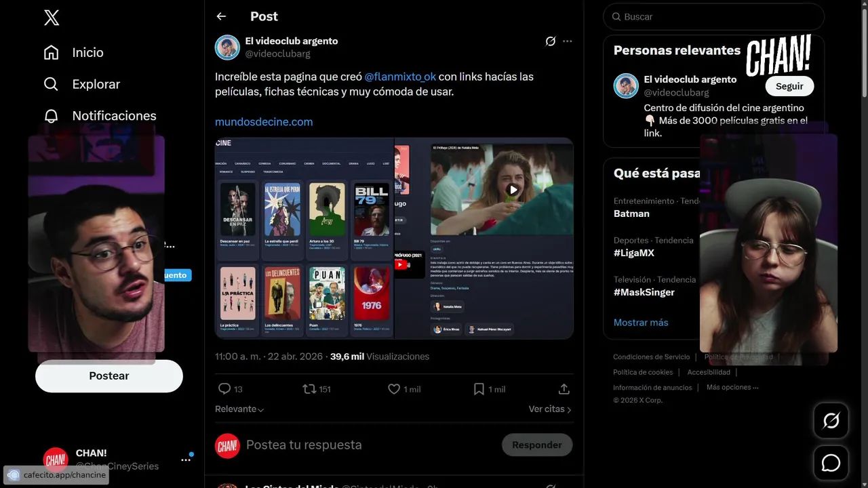Open #LigaMX trending topic
The height and width of the screenshot is (488, 868).
(x=633, y=253)
